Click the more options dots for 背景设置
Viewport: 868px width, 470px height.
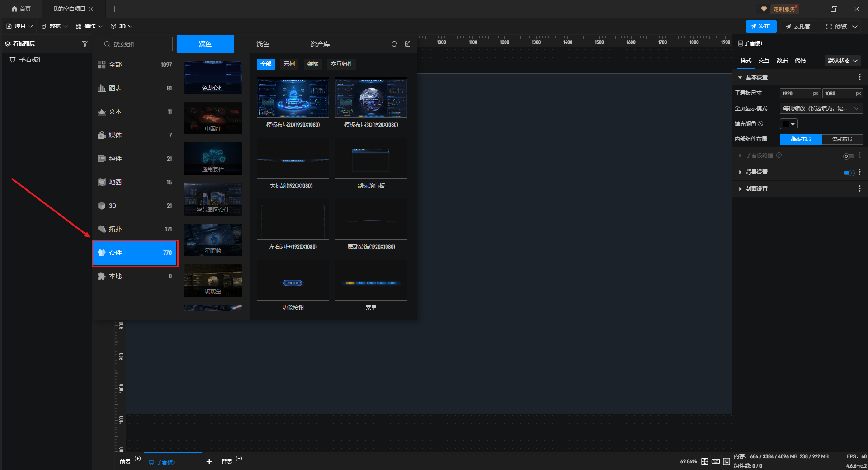[x=859, y=172]
